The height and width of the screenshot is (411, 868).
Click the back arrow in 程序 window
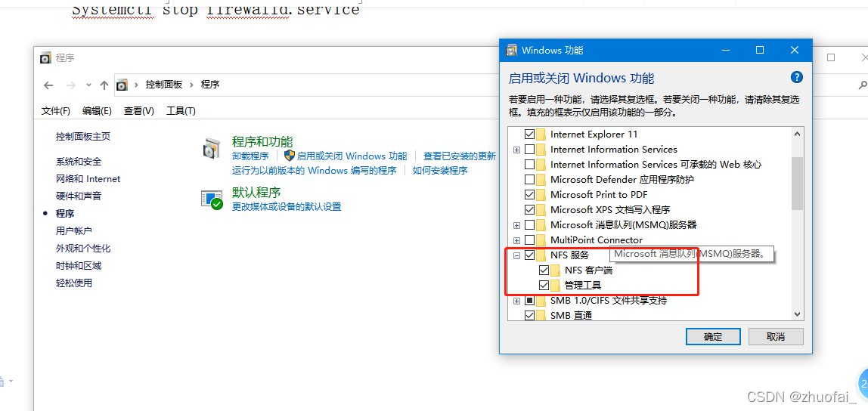click(x=48, y=85)
